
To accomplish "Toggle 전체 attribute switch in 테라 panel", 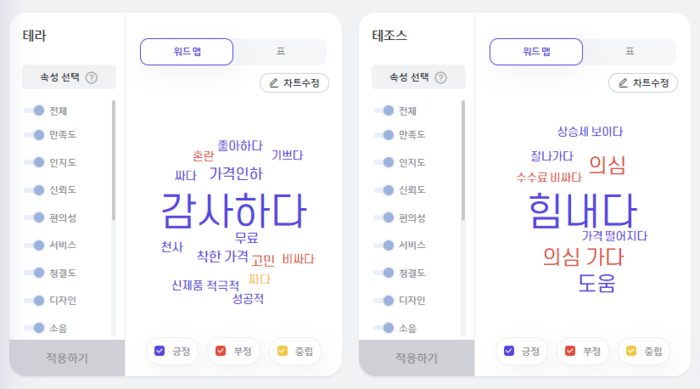I will pyautogui.click(x=34, y=110).
